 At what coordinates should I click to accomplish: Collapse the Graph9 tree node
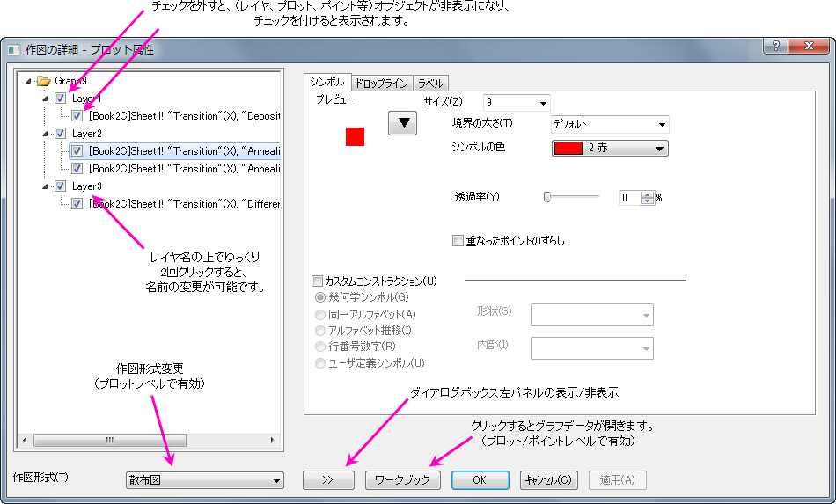(28, 81)
